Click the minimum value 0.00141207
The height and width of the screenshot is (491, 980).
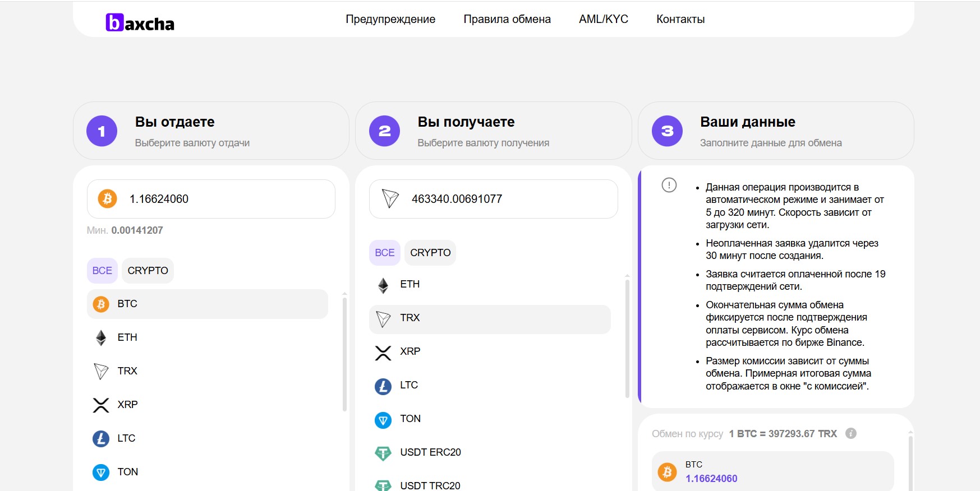tap(137, 230)
